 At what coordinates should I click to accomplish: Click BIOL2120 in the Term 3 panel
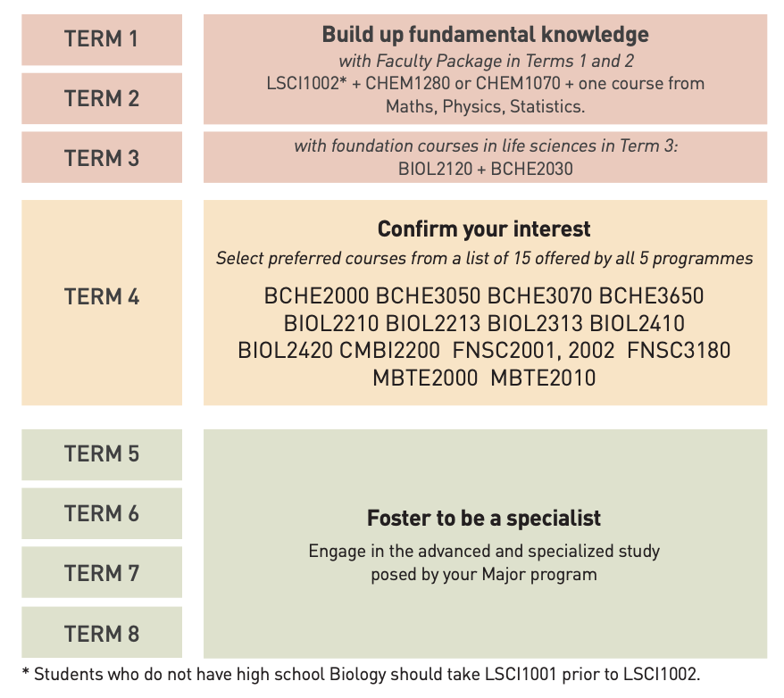pos(435,169)
